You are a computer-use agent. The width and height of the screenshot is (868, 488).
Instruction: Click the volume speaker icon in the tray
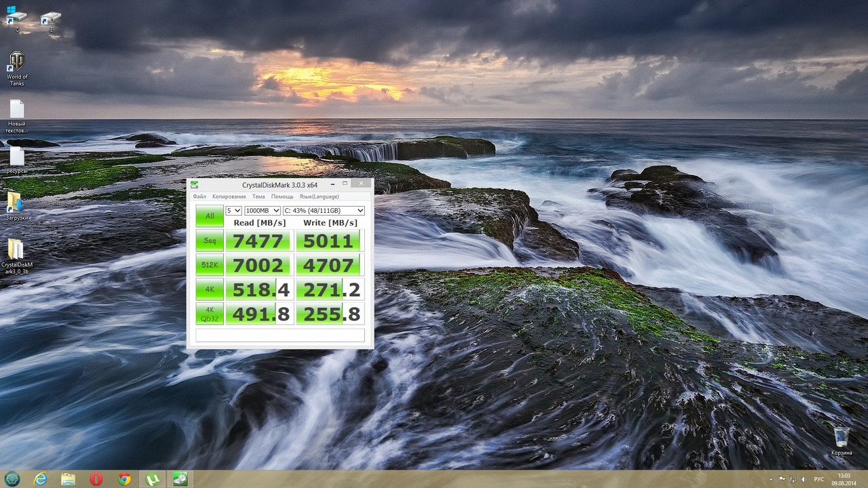click(804, 479)
